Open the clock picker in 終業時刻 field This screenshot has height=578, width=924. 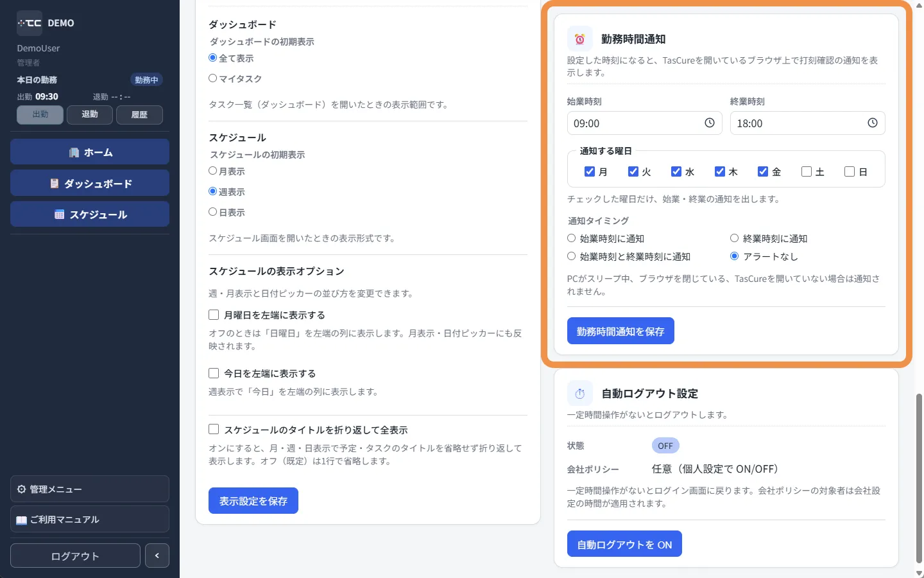point(873,123)
